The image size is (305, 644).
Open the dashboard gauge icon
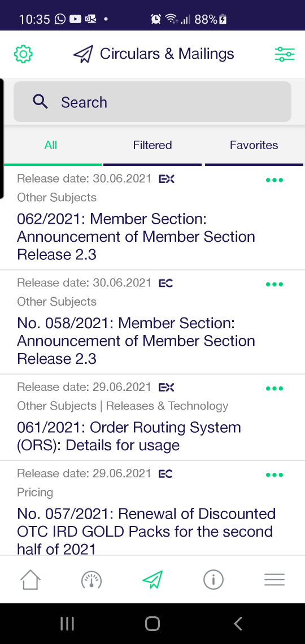tap(91, 580)
